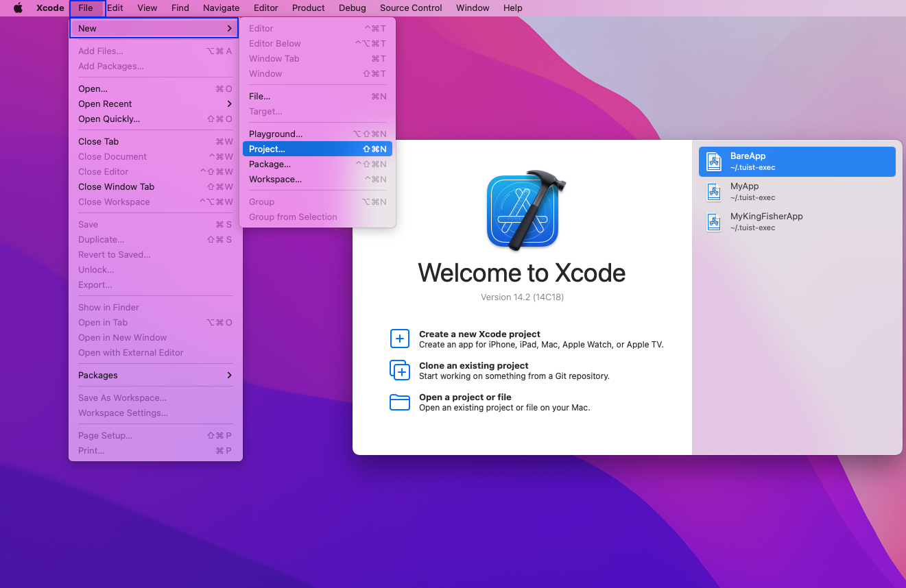This screenshot has width=906, height=588.
Task: Click the MyApp project file icon
Action: click(714, 192)
